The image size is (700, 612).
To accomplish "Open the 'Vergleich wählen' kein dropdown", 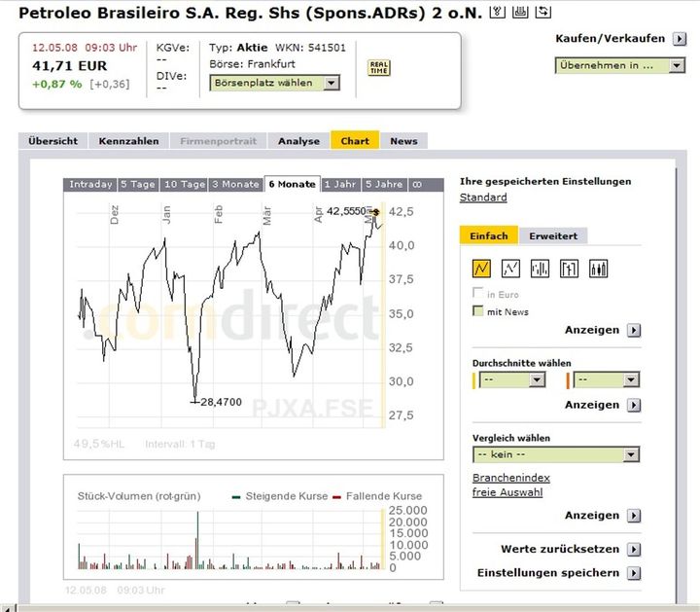I will click(x=556, y=454).
